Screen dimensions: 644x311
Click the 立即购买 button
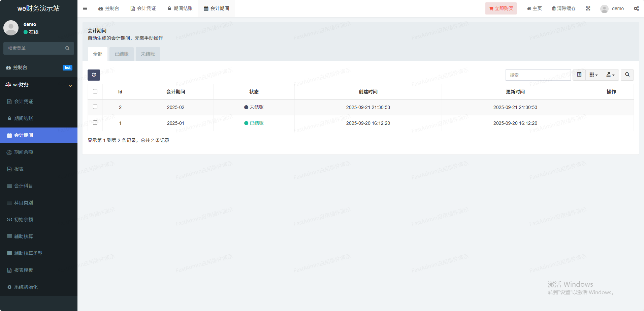click(501, 8)
